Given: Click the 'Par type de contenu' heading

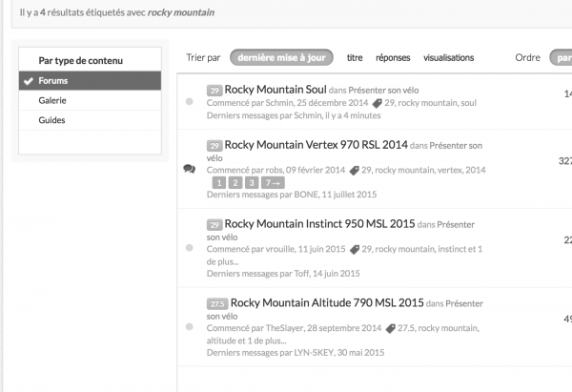Looking at the screenshot, I should [x=81, y=61].
